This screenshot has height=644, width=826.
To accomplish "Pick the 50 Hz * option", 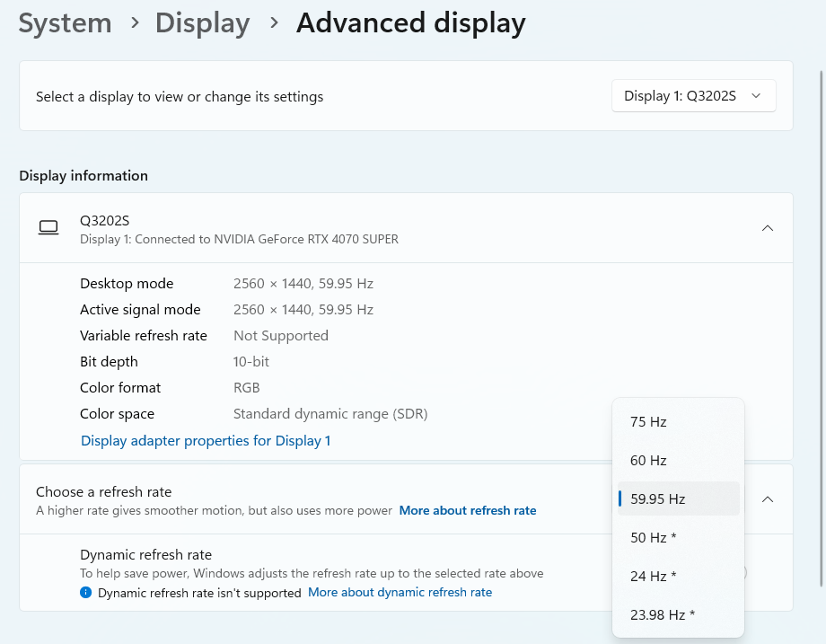I will click(x=678, y=537).
